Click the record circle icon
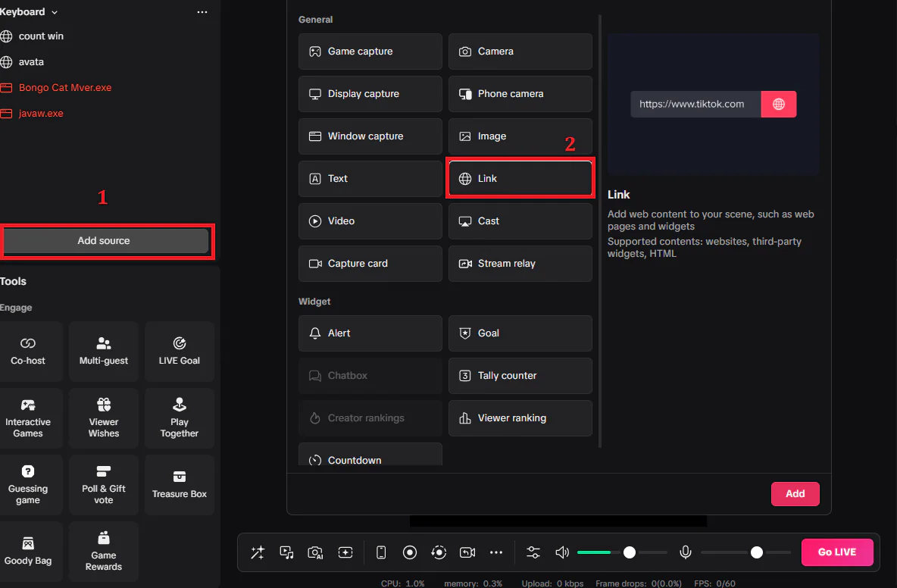Image resolution: width=897 pixels, height=588 pixels. (410, 552)
